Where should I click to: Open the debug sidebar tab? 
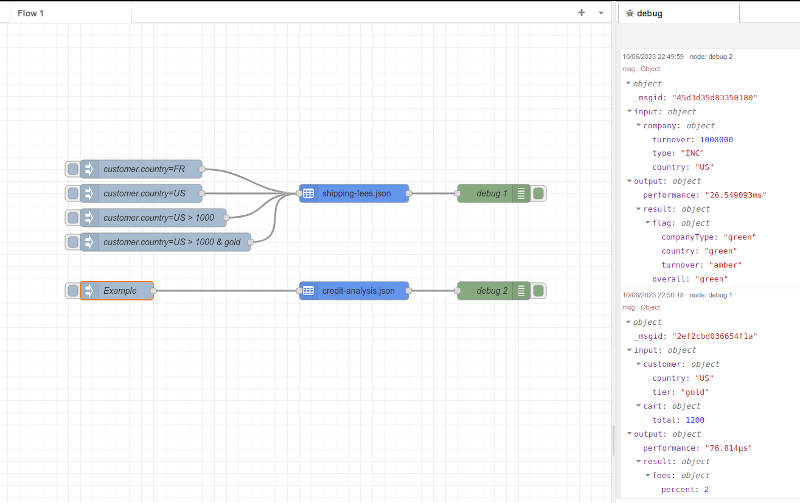pyautogui.click(x=679, y=13)
